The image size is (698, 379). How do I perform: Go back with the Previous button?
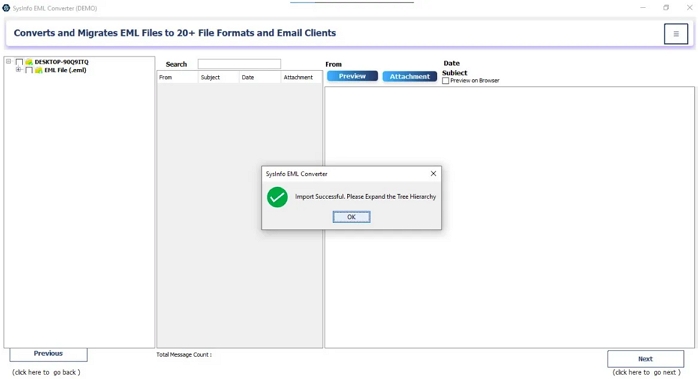49,355
